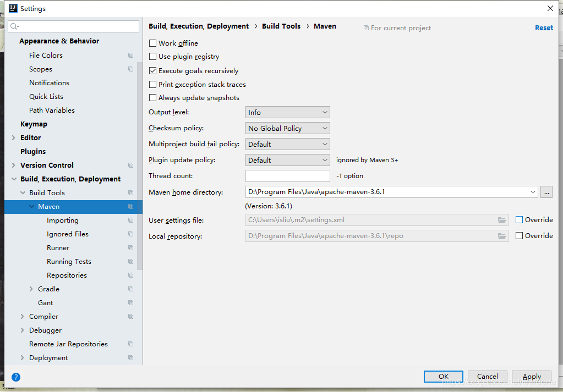Click the project-level icon beside Version Control

tap(130, 165)
